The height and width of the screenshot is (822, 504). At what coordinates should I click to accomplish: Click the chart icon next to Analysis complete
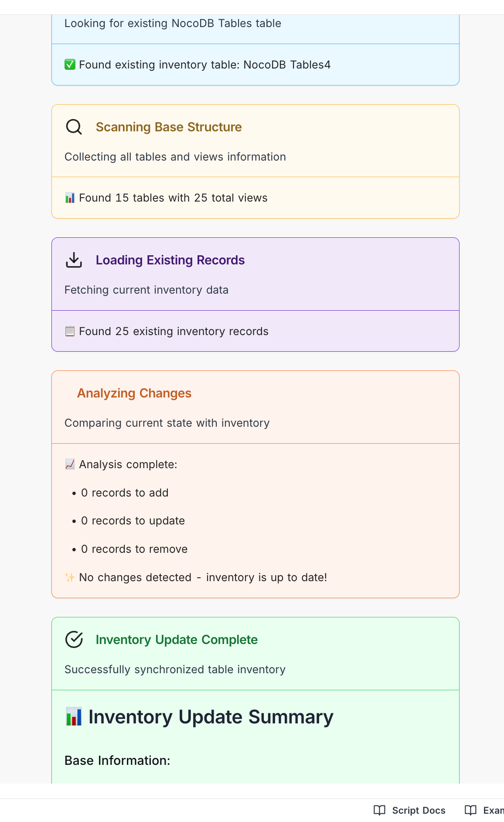[70, 464]
